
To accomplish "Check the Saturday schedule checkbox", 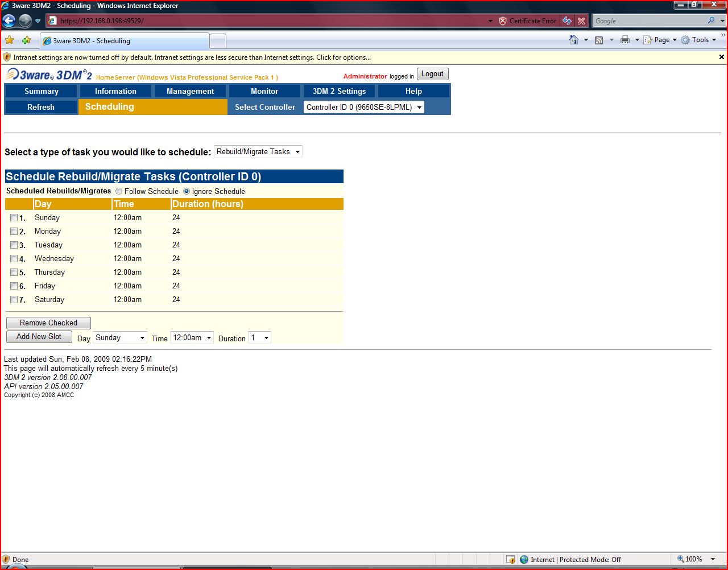I will click(x=14, y=299).
